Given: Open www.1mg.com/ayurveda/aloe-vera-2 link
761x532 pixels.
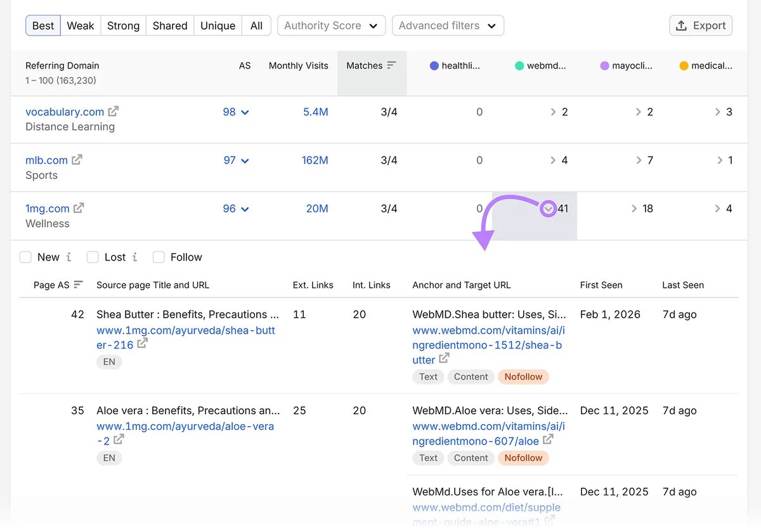Looking at the screenshot, I should coord(185,433).
